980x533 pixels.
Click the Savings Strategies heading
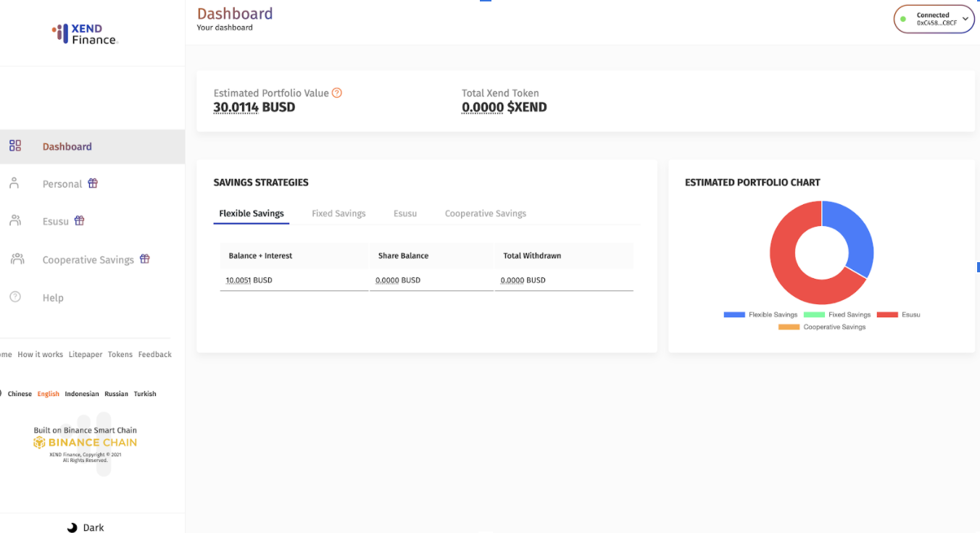coord(261,182)
